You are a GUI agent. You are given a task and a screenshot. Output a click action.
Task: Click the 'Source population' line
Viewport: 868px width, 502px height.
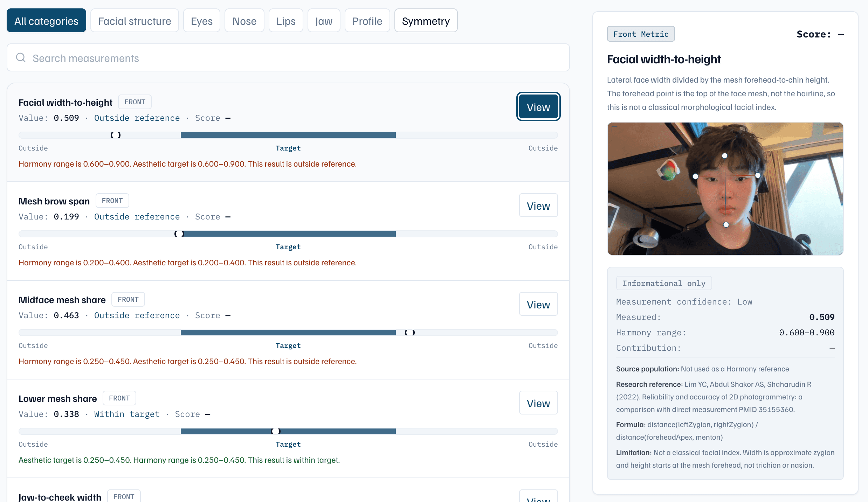pos(703,369)
